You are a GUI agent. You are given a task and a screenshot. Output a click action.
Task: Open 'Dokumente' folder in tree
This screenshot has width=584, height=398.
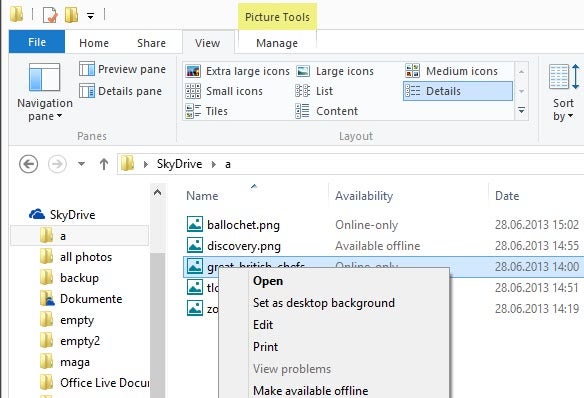[x=91, y=299]
